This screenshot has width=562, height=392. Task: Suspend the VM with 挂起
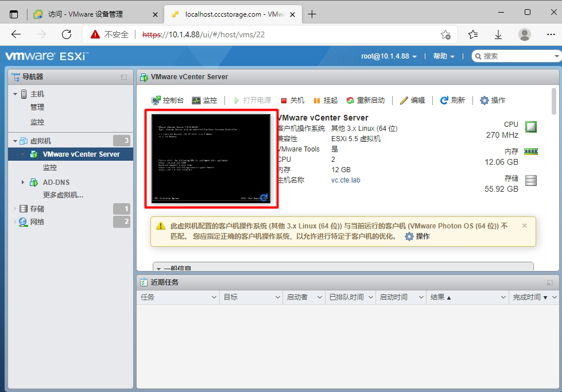(325, 100)
